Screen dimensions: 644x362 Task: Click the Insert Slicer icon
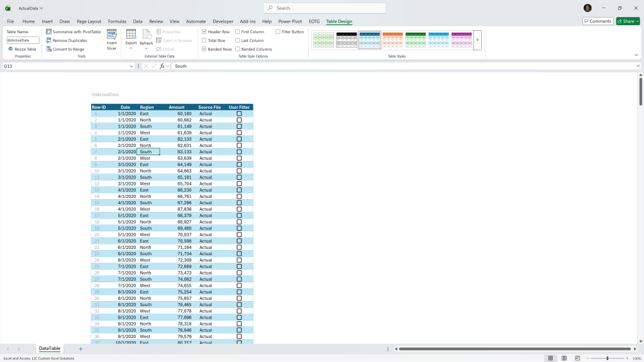point(112,35)
